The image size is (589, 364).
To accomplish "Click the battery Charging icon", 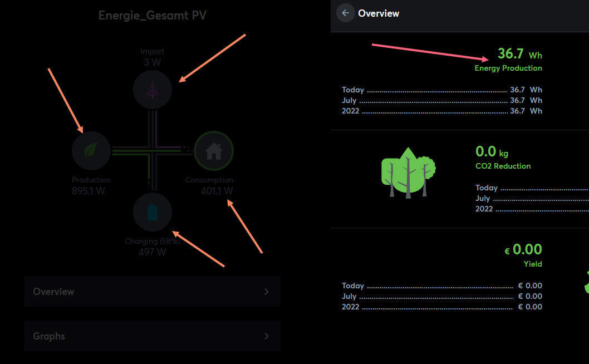I will (x=153, y=212).
